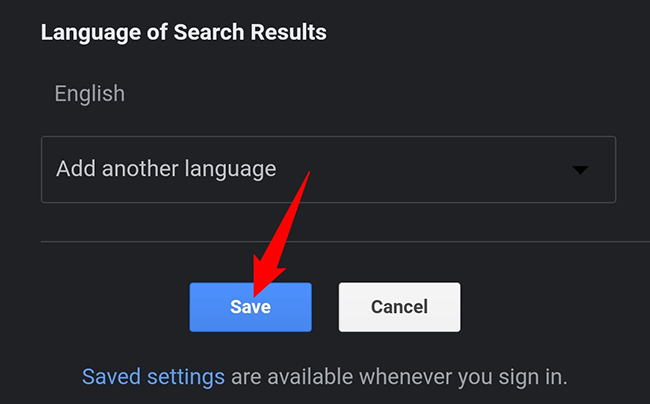Open the Saved settings link
650x404 pixels.
[153, 377]
